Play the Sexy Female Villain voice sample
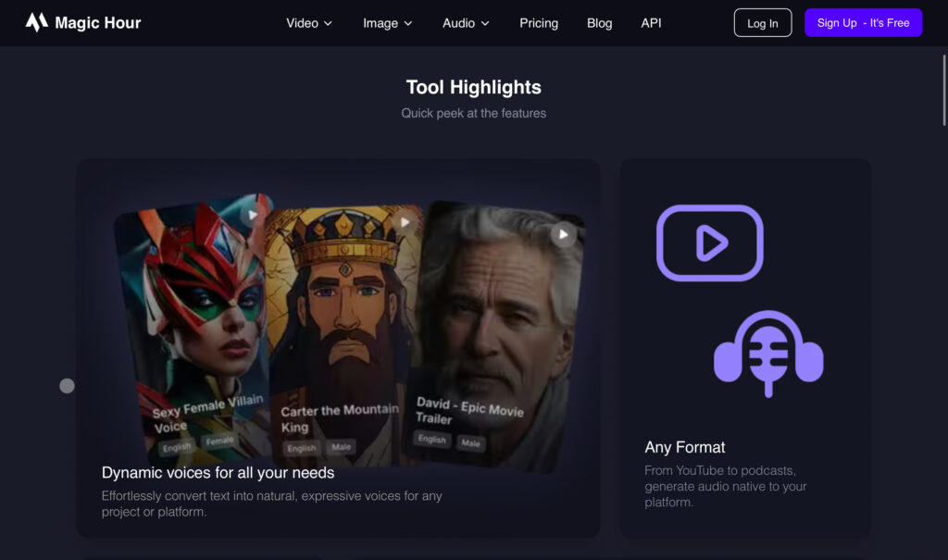948x560 pixels. pyautogui.click(x=250, y=215)
